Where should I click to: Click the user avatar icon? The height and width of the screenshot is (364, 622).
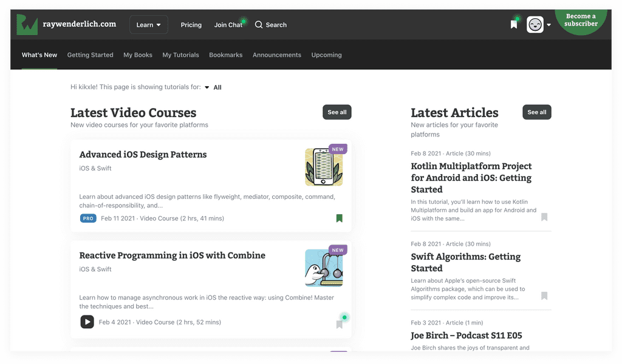(535, 24)
